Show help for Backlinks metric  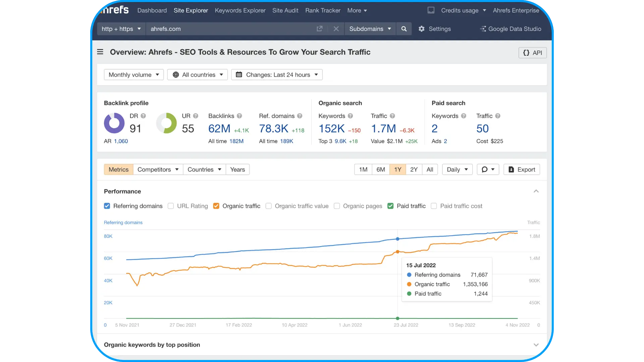239,116
